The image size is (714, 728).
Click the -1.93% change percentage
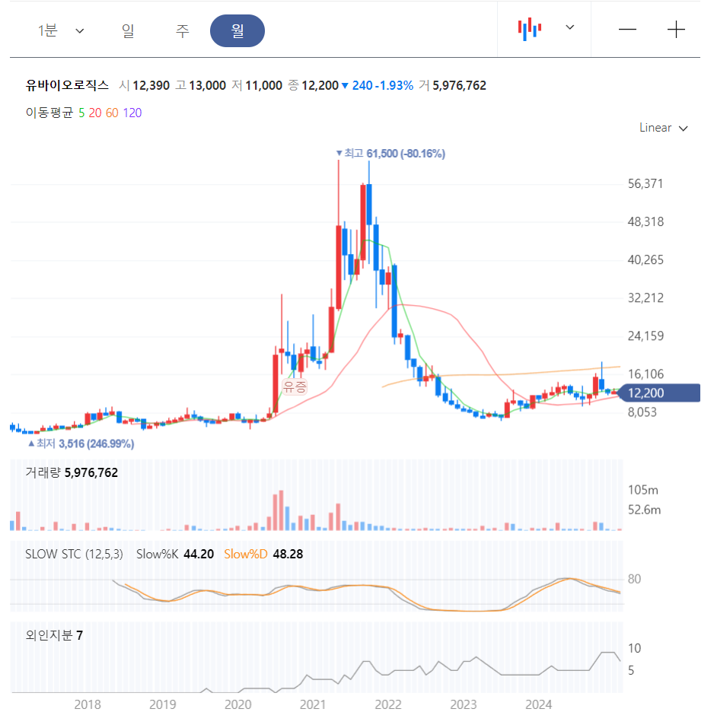[x=395, y=85]
